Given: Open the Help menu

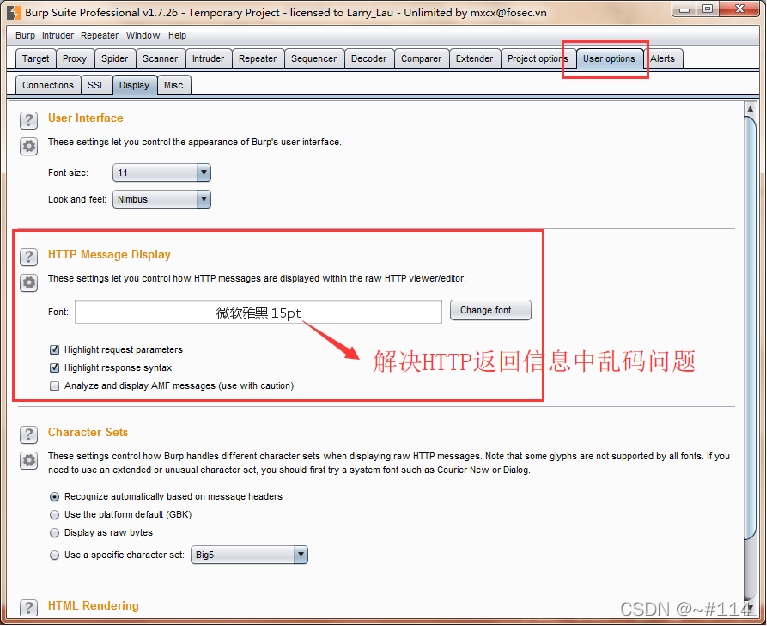Looking at the screenshot, I should coord(177,35).
